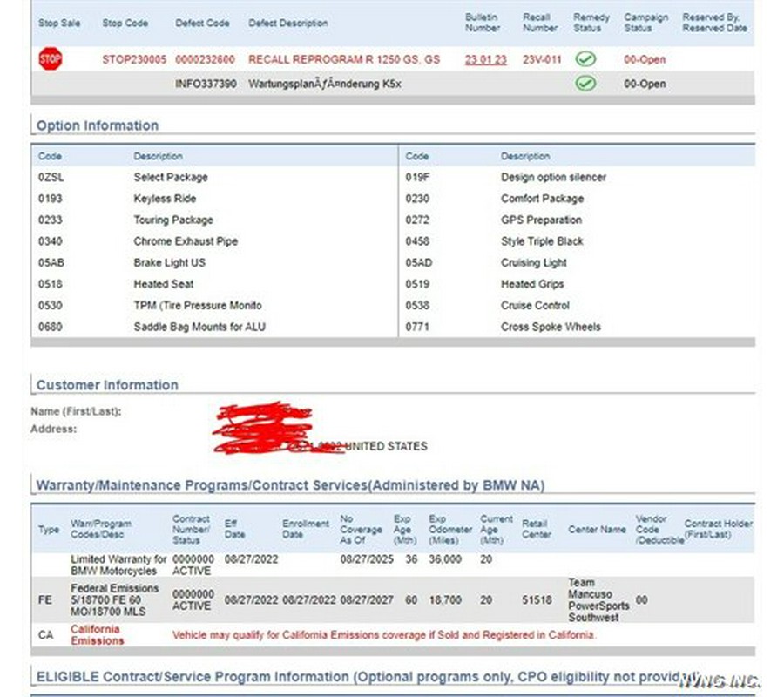Viewport: 784px width, 697px height.
Task: Click the Select Package description
Action: tap(171, 177)
